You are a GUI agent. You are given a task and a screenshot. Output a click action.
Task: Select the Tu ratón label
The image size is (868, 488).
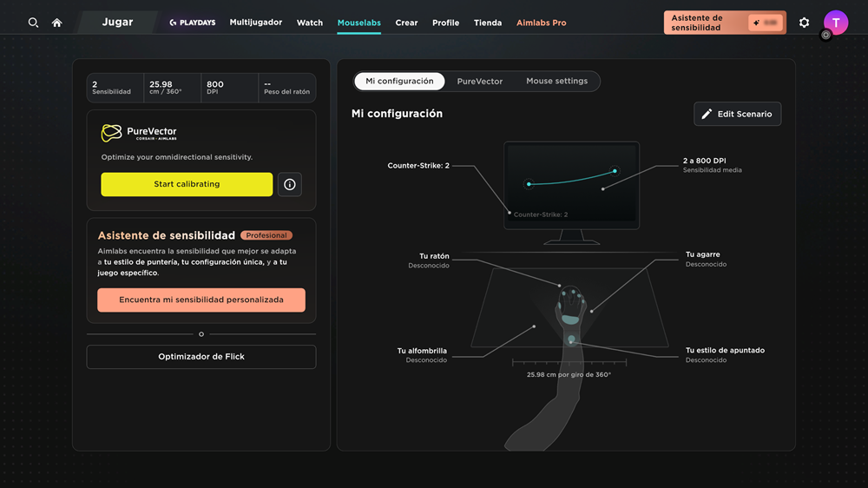point(429,260)
